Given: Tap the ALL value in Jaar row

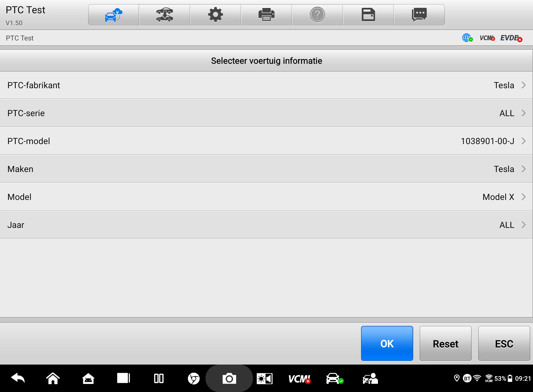Looking at the screenshot, I should pos(507,225).
